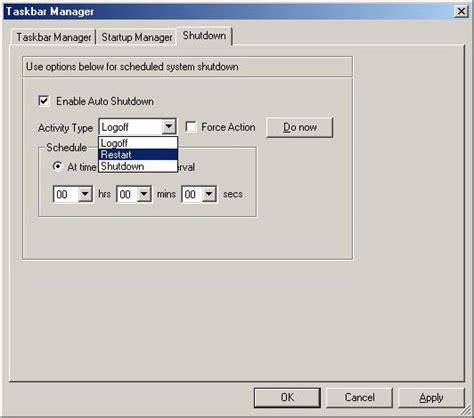Click the Cancel button
Image resolution: width=474 pixels, height=418 pixels.
coord(359,397)
